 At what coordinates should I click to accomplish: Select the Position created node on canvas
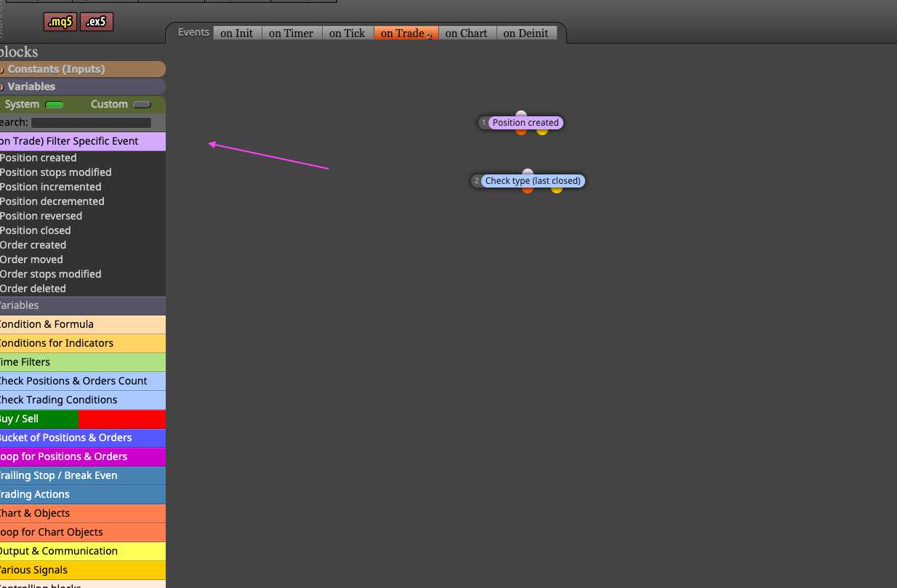[x=526, y=123]
